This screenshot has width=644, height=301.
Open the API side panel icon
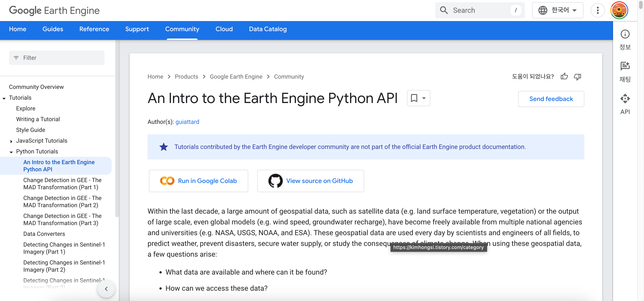[x=625, y=98]
